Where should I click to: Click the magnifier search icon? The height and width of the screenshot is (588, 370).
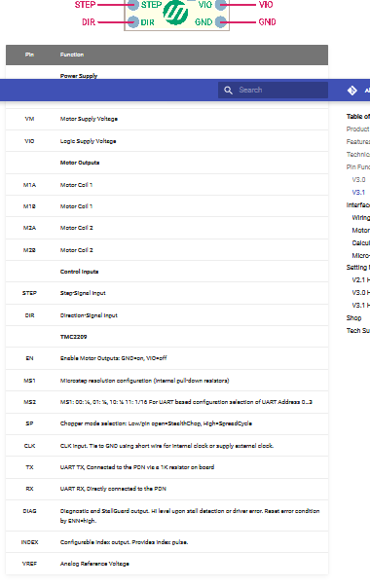[228, 90]
